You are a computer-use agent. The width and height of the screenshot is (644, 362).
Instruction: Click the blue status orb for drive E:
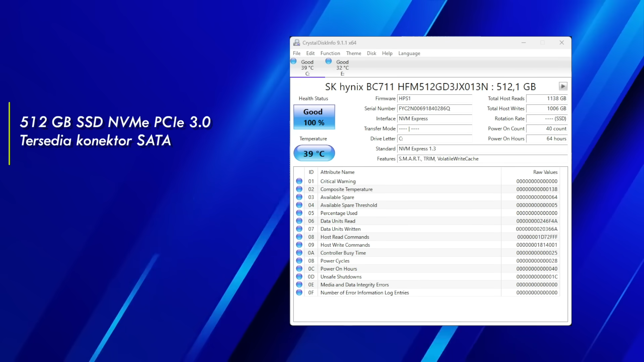tap(328, 61)
